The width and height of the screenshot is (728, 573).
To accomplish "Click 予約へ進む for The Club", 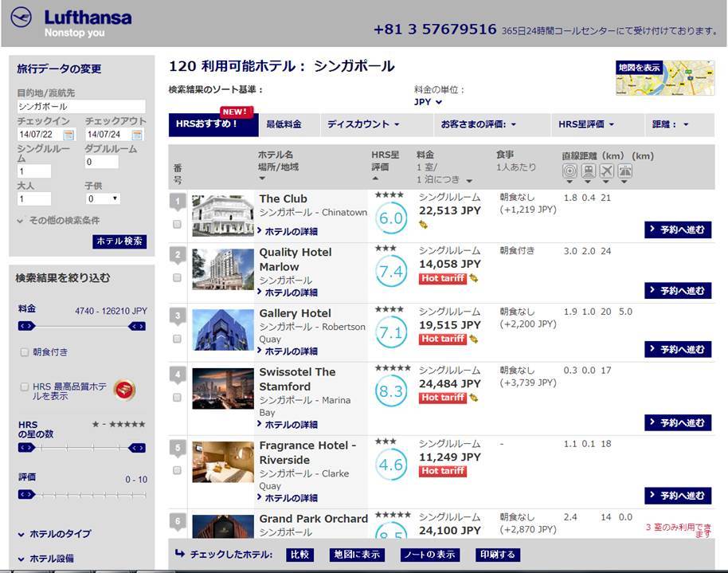I will click(x=678, y=230).
